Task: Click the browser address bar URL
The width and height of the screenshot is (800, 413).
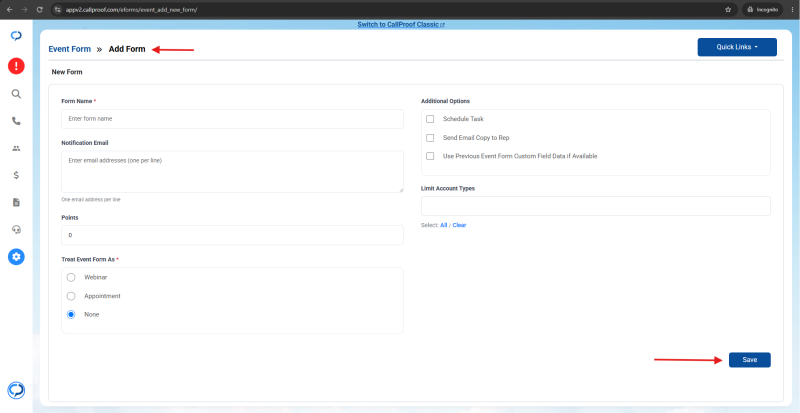Action: coord(132,10)
